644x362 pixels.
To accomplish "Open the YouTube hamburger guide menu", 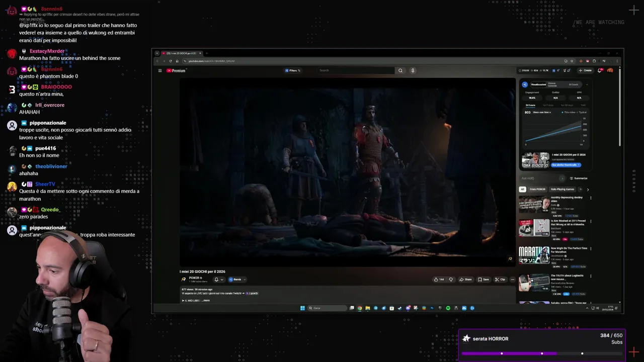I will coord(160,70).
